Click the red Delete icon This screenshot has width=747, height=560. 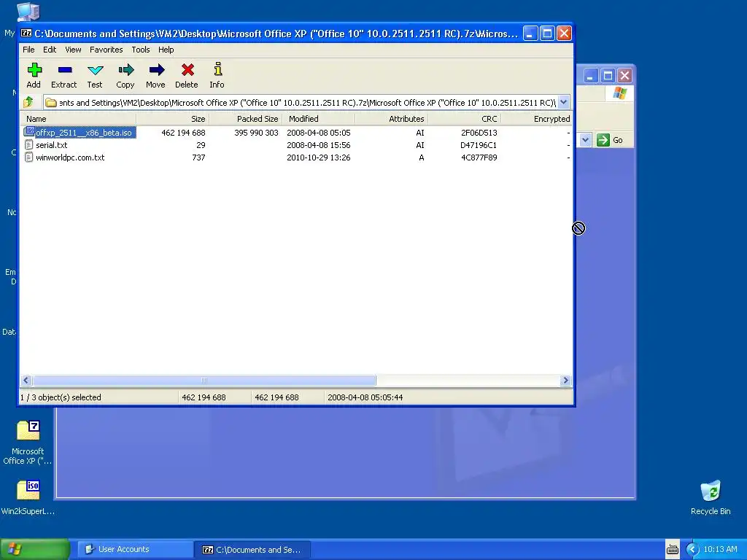tap(187, 71)
